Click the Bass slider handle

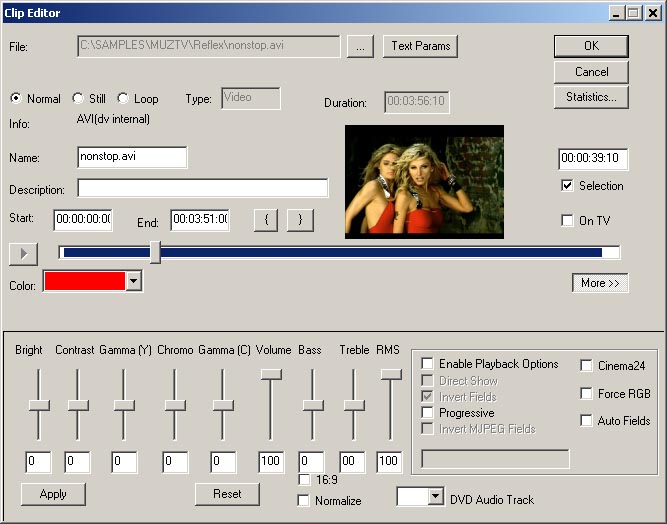pos(313,405)
